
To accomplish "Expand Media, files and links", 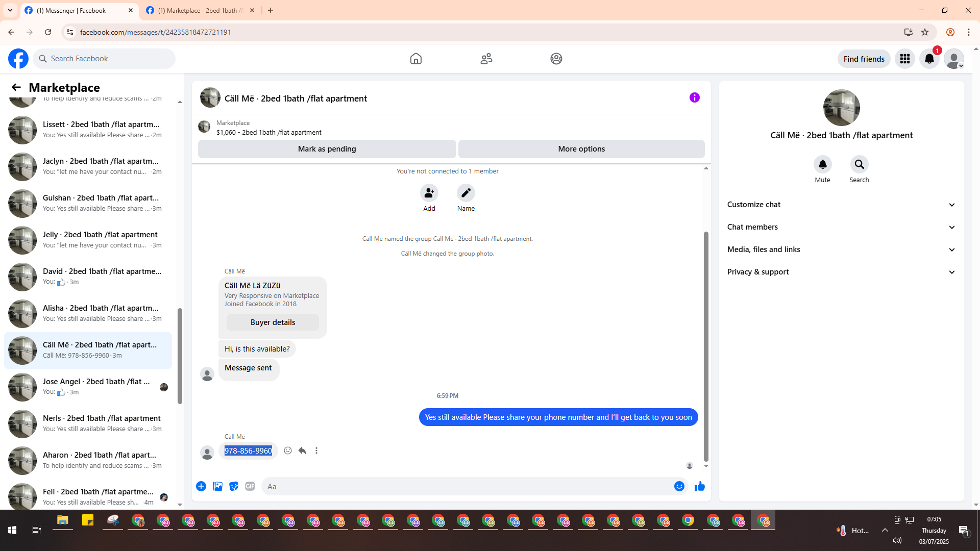I will coord(841,249).
